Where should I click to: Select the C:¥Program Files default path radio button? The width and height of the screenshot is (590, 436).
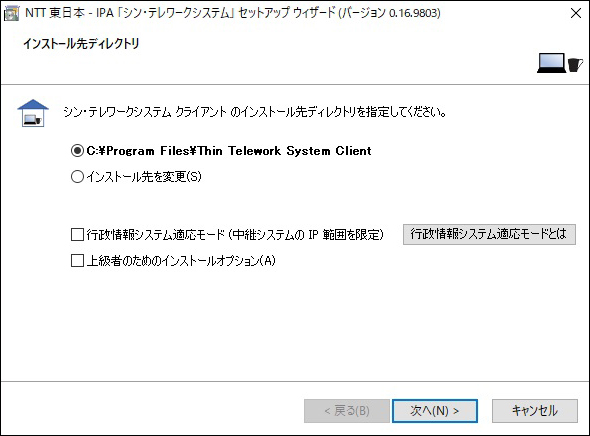[x=77, y=151]
